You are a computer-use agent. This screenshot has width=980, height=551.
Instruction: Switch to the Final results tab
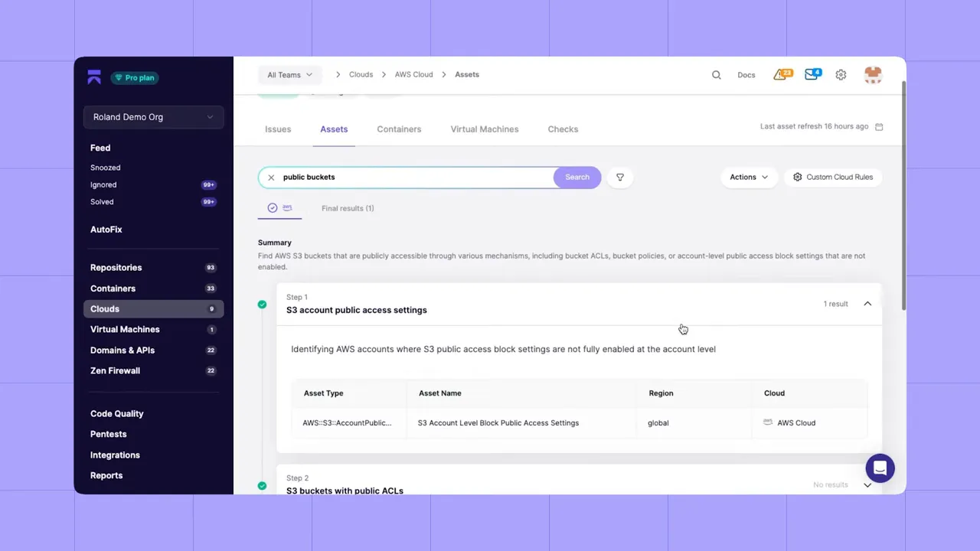348,207
